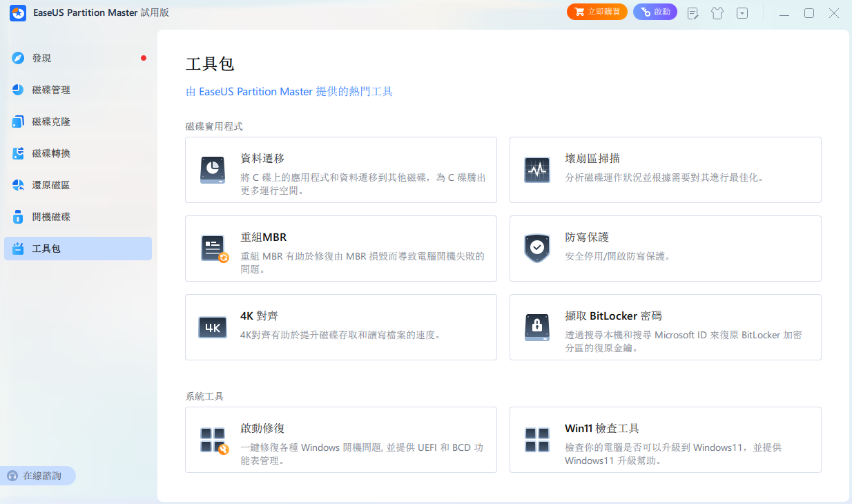Screen dimensions: 852x504
Task: Select the 磁碟管理 sidebar icon
Action: click(77, 90)
